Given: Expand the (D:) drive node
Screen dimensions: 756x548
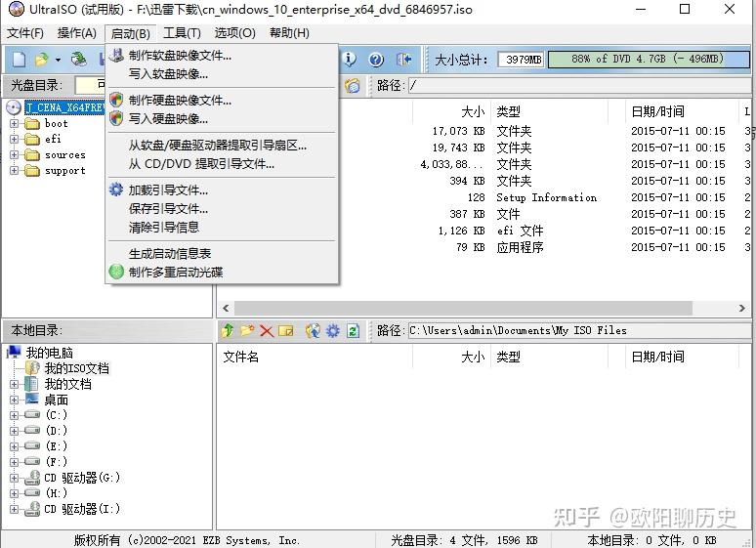Looking at the screenshot, I should point(14,431).
